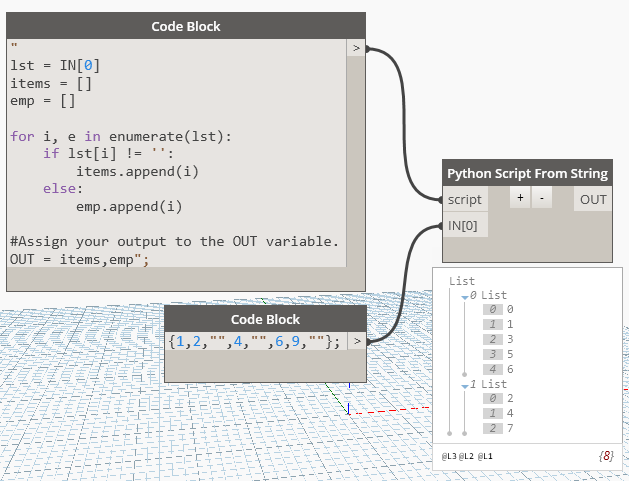Click the line 'emp = []'

(43, 101)
